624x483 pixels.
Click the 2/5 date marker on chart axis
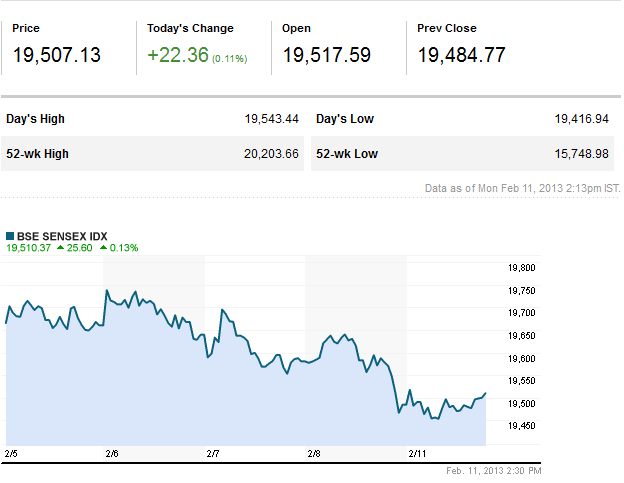coord(11,453)
